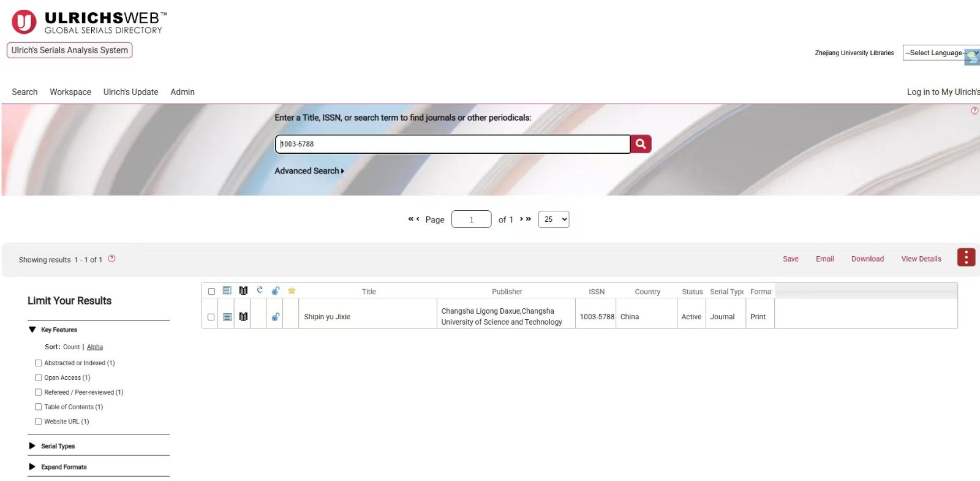The width and height of the screenshot is (980, 481).
Task: Click Open Access lock in Shipin yu Jixie row
Action: click(276, 317)
